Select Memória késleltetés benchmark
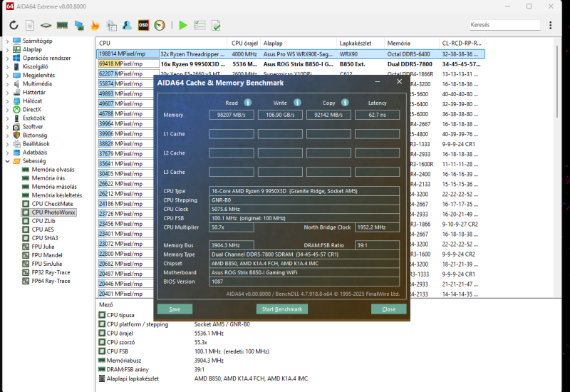Image resolution: width=570 pixels, height=392 pixels. [x=57, y=195]
